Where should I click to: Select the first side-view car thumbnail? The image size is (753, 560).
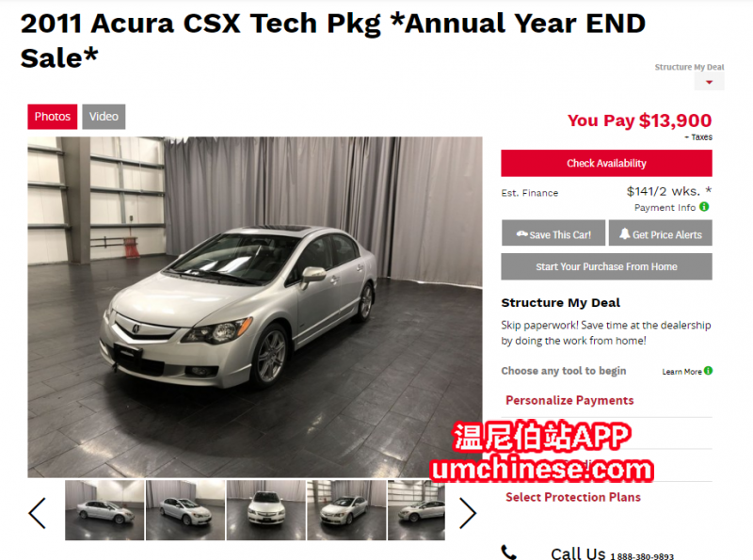(x=104, y=510)
